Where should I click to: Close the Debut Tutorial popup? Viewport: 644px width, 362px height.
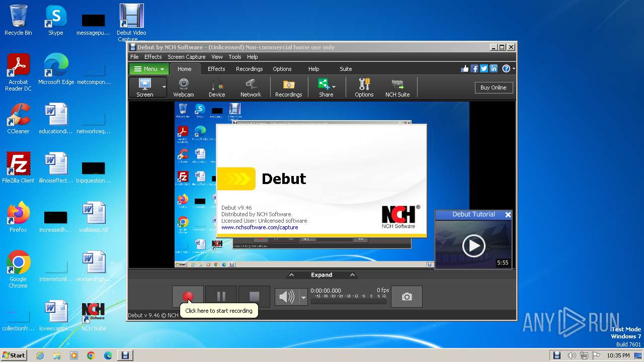[x=508, y=215]
